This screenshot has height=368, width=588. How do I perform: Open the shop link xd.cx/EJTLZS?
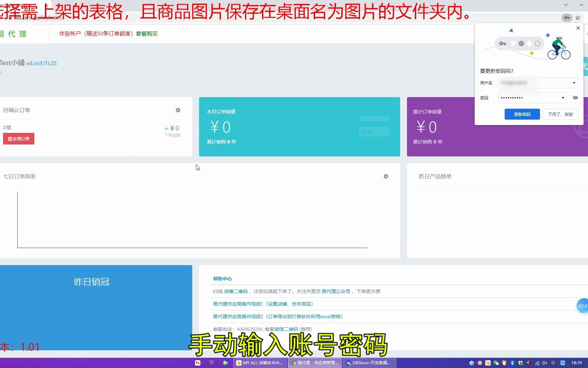(42, 63)
